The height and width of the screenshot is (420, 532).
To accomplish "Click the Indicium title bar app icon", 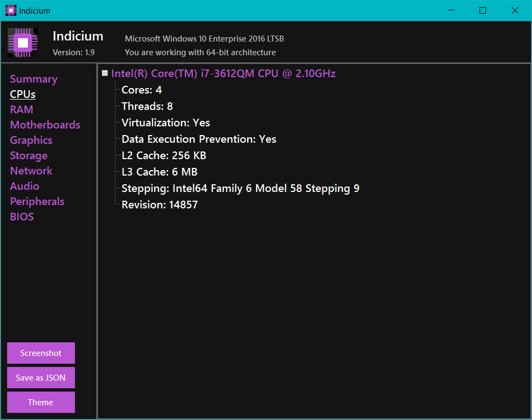I will point(11,10).
